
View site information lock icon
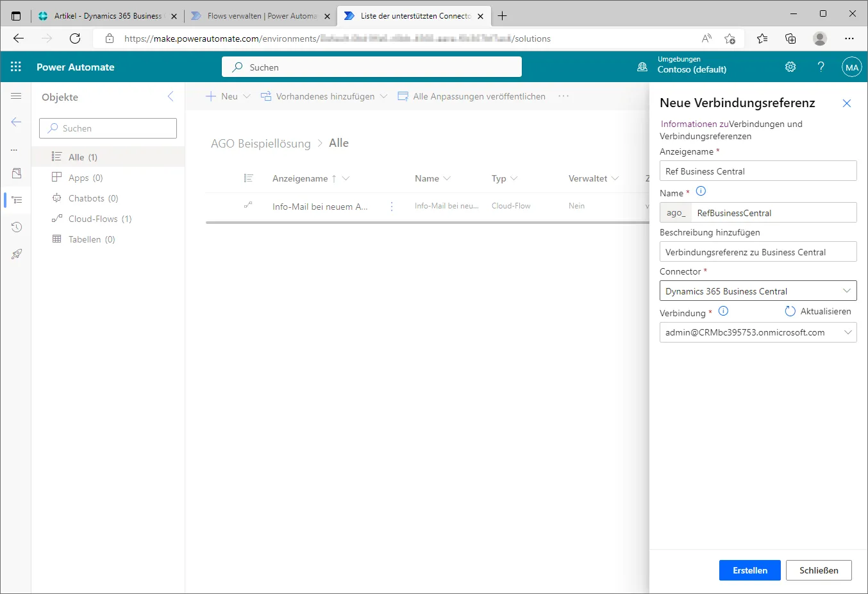110,38
